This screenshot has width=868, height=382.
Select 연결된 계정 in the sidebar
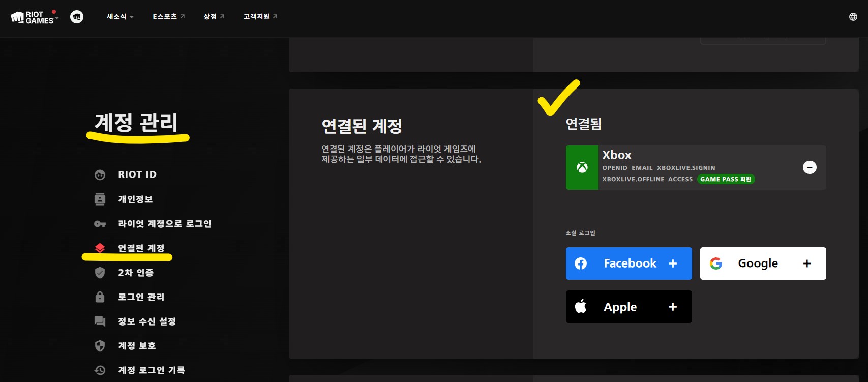141,248
